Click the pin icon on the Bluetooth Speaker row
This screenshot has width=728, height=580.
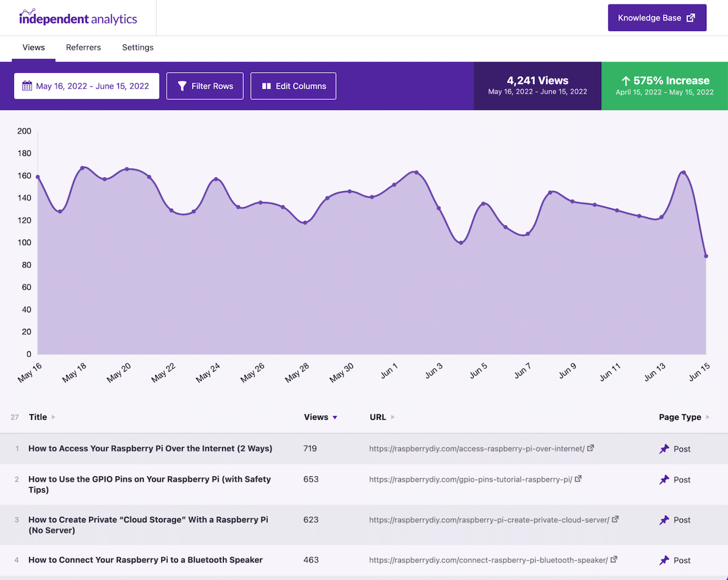click(x=664, y=560)
